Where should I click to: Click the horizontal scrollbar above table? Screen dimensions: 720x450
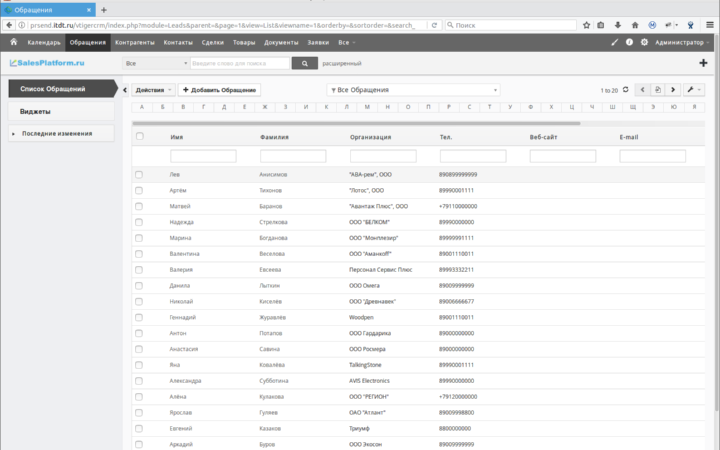(356, 123)
